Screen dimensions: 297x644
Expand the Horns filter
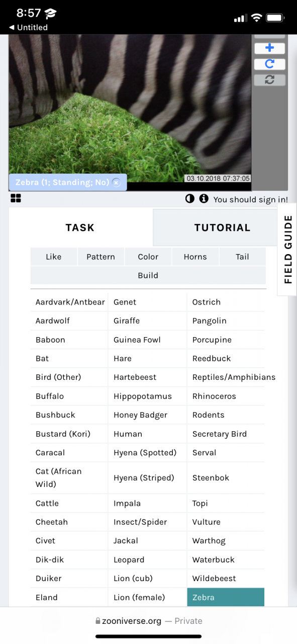click(x=195, y=257)
